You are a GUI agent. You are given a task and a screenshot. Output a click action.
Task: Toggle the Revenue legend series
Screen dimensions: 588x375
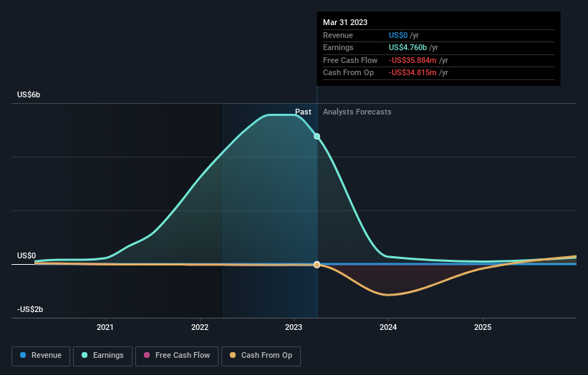click(41, 356)
